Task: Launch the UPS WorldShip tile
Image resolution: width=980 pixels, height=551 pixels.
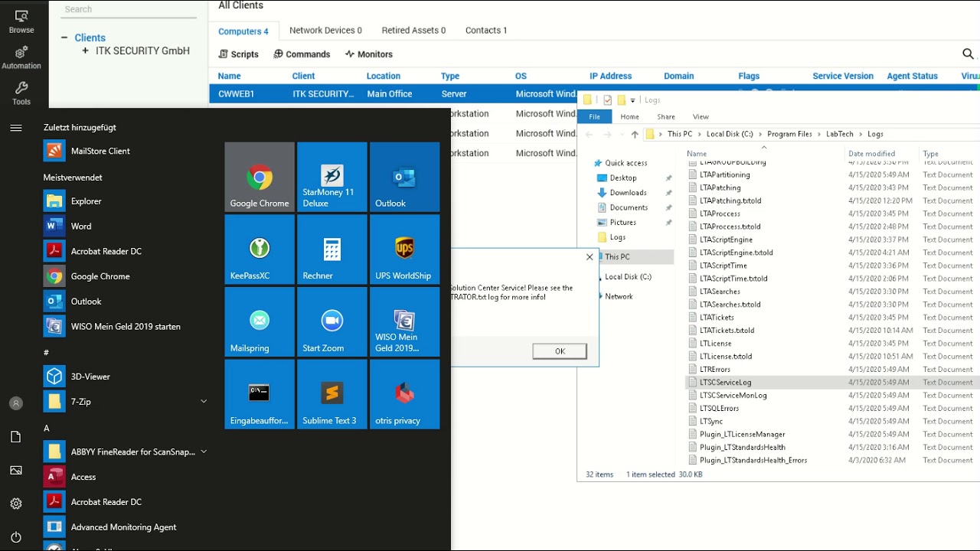Action: (405, 249)
